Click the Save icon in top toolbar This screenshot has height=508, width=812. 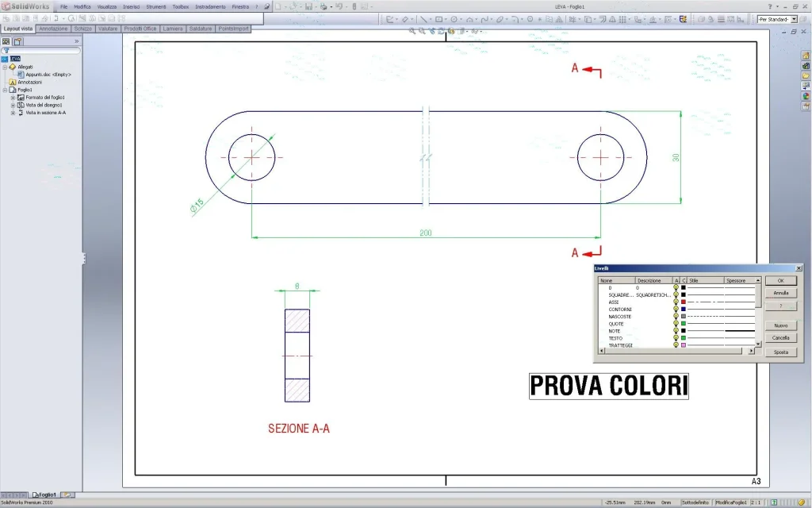coord(308,6)
